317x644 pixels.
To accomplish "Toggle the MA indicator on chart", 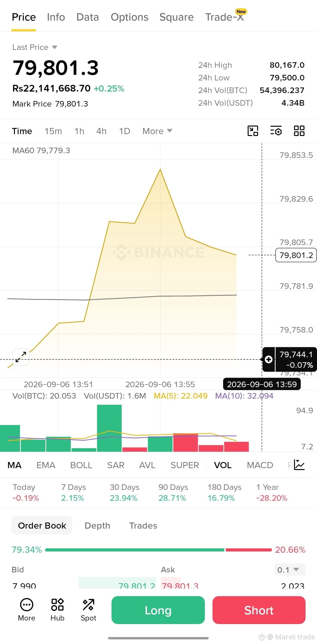I will [x=14, y=465].
